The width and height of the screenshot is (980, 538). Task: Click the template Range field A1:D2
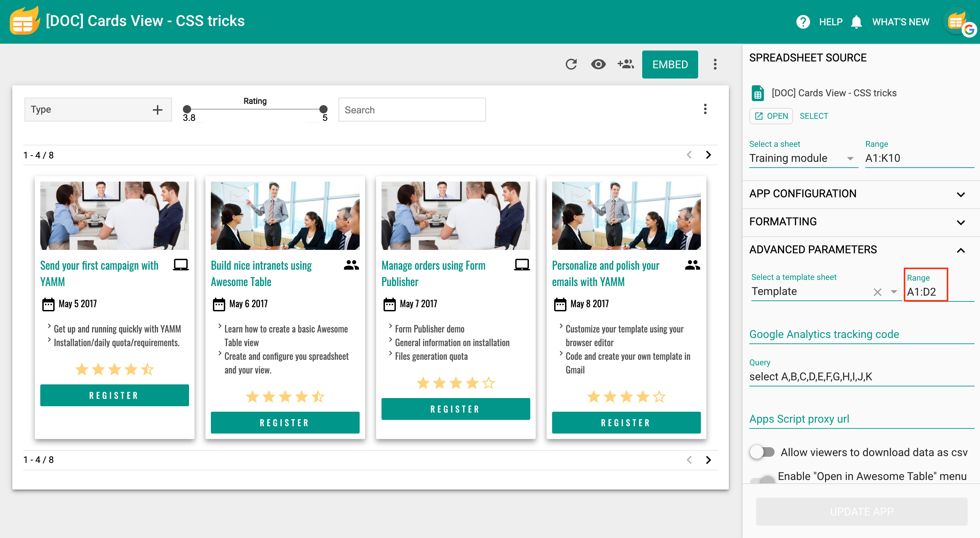point(940,292)
